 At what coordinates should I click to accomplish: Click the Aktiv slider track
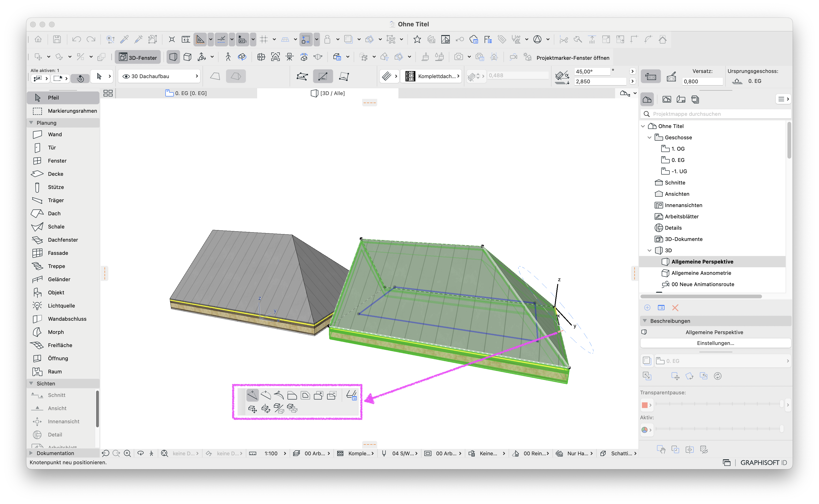click(x=719, y=429)
